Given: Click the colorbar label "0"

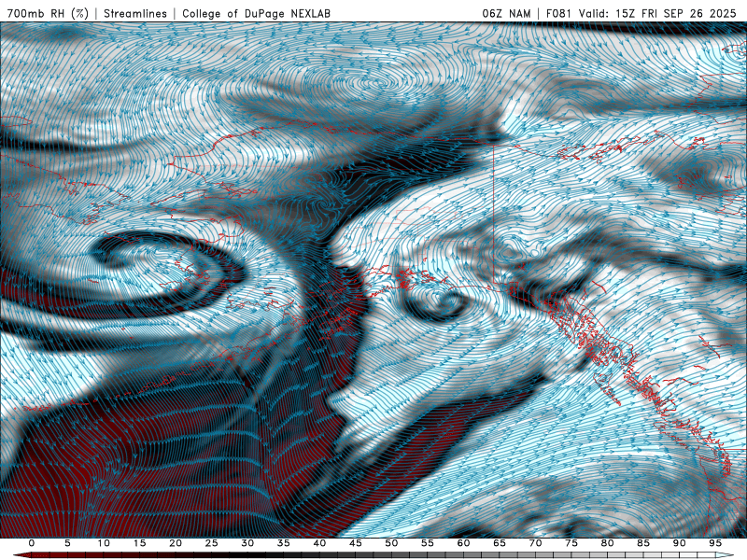Looking at the screenshot, I should (x=32, y=543).
